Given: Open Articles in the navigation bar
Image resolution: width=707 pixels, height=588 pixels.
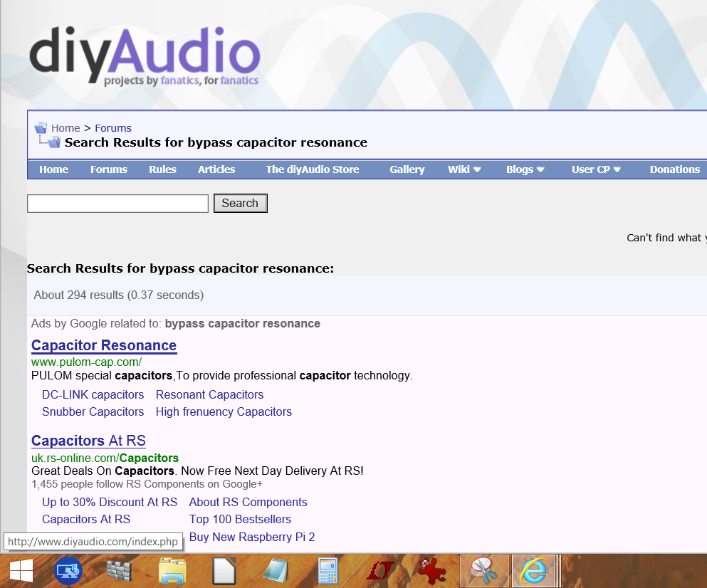Looking at the screenshot, I should 216,169.
